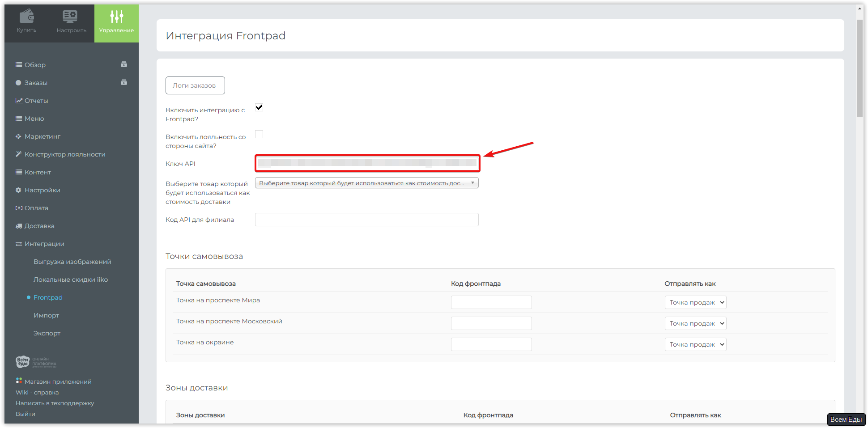The height and width of the screenshot is (428, 868).
Task: Uncheck the enable Frontpad integration checkbox
Action: [259, 107]
